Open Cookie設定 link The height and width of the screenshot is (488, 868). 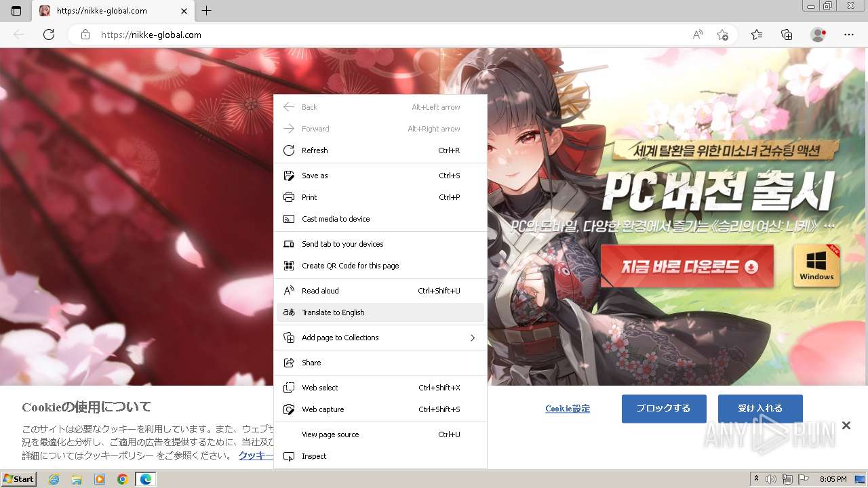tap(568, 409)
